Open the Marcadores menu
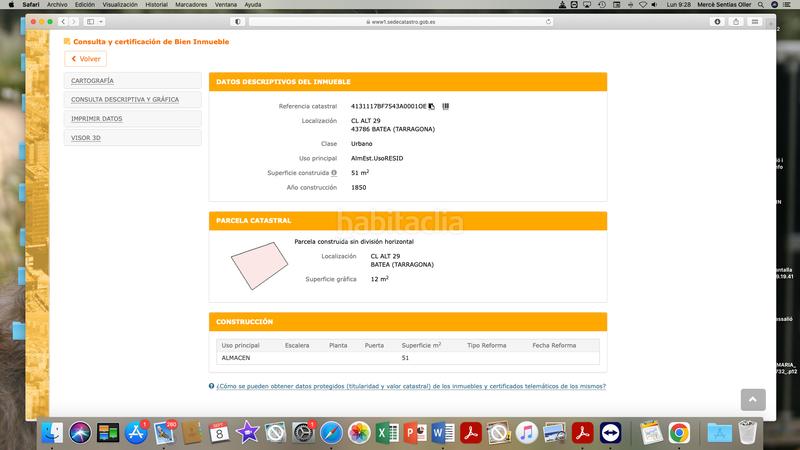This screenshot has height=450, width=800. 192,5
